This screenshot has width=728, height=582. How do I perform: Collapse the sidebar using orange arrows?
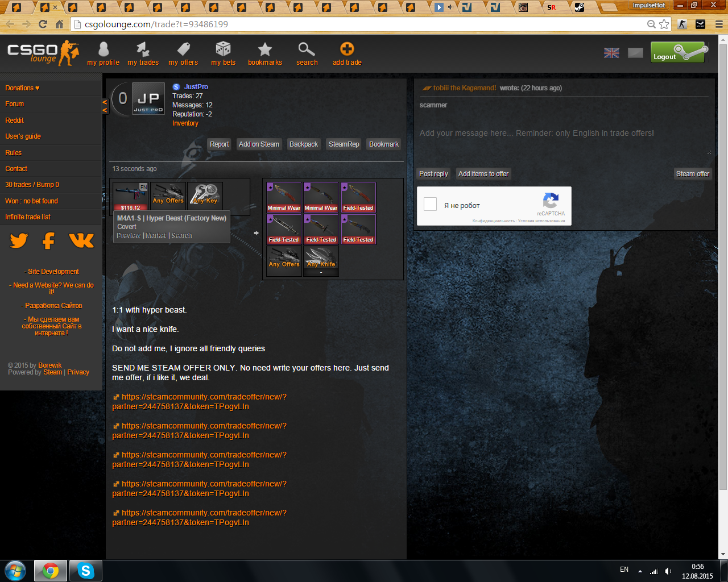pyautogui.click(x=105, y=106)
